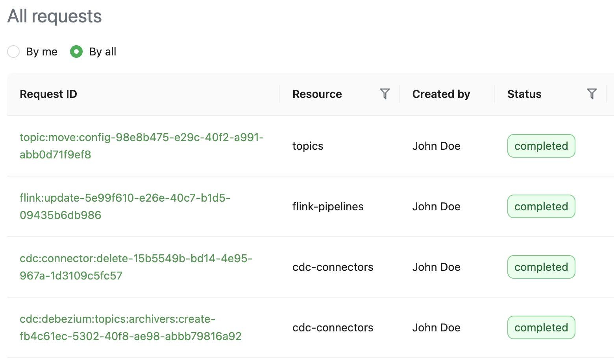Click the completed badge in the topics row
Image resolution: width=614 pixels, height=364 pixels.
click(x=541, y=146)
